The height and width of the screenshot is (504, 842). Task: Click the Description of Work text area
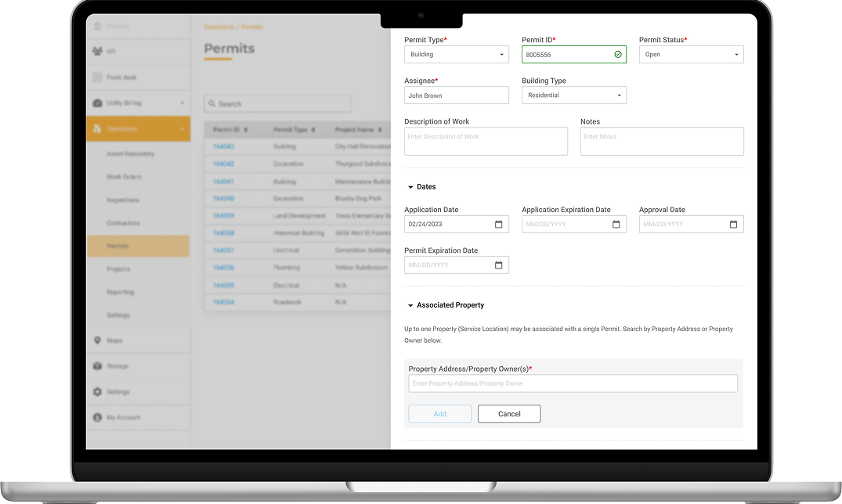click(486, 141)
